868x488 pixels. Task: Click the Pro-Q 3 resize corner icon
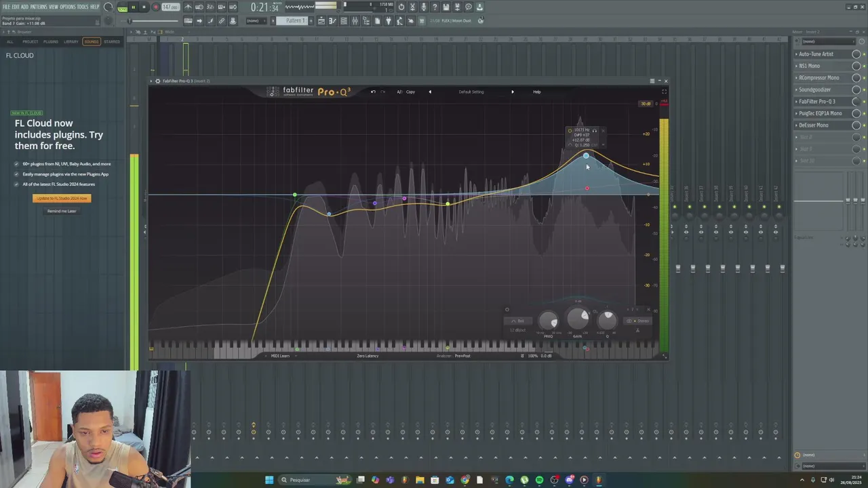pyautogui.click(x=665, y=357)
